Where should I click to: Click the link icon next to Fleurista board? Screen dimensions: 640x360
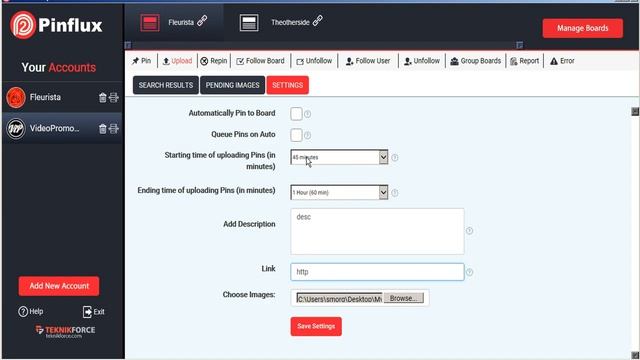coord(202,21)
